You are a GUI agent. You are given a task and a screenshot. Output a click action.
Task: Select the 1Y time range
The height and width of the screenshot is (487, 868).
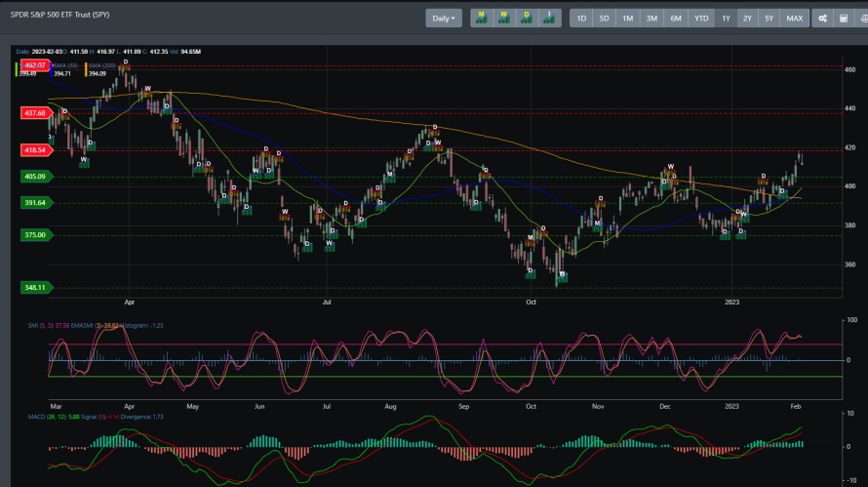726,19
